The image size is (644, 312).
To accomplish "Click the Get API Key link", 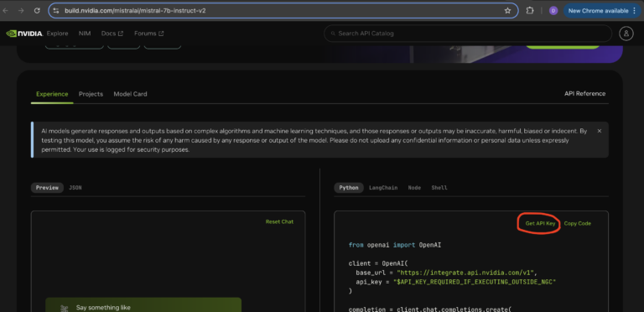I will click(540, 223).
